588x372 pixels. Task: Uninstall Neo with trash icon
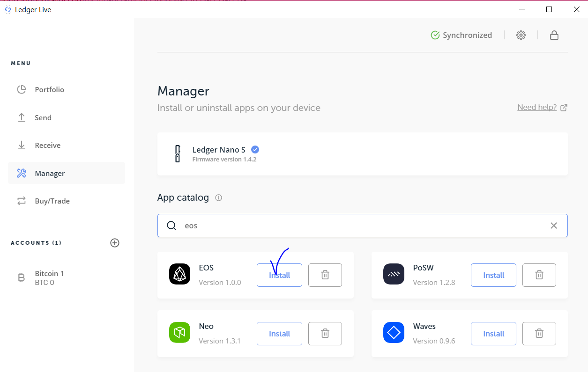coord(325,334)
